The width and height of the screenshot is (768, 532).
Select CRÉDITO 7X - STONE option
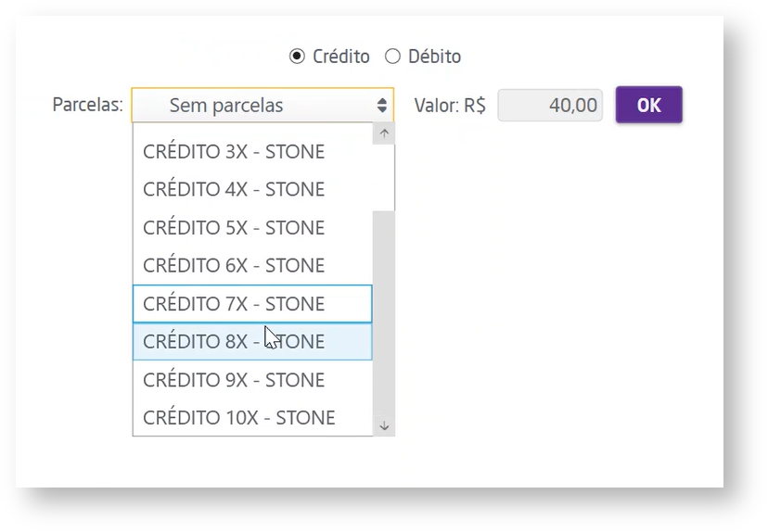click(234, 304)
